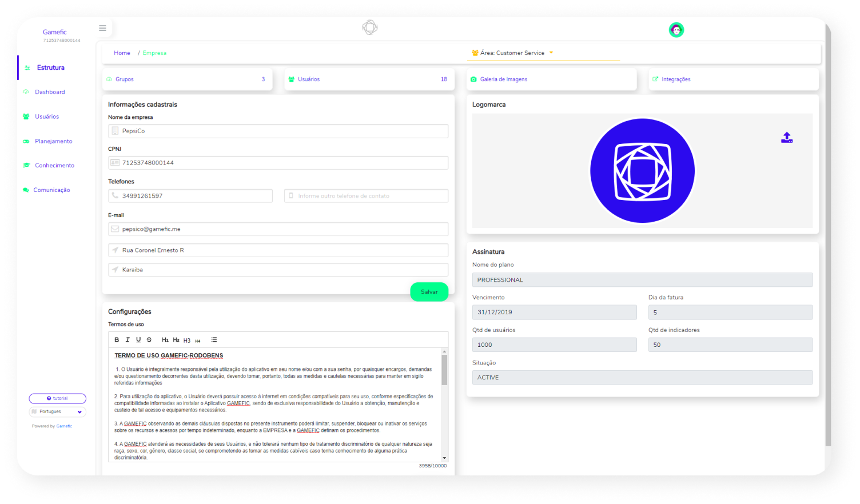Toggle strikethrough formatting in editor
The height and width of the screenshot is (504, 860).
coord(149,340)
